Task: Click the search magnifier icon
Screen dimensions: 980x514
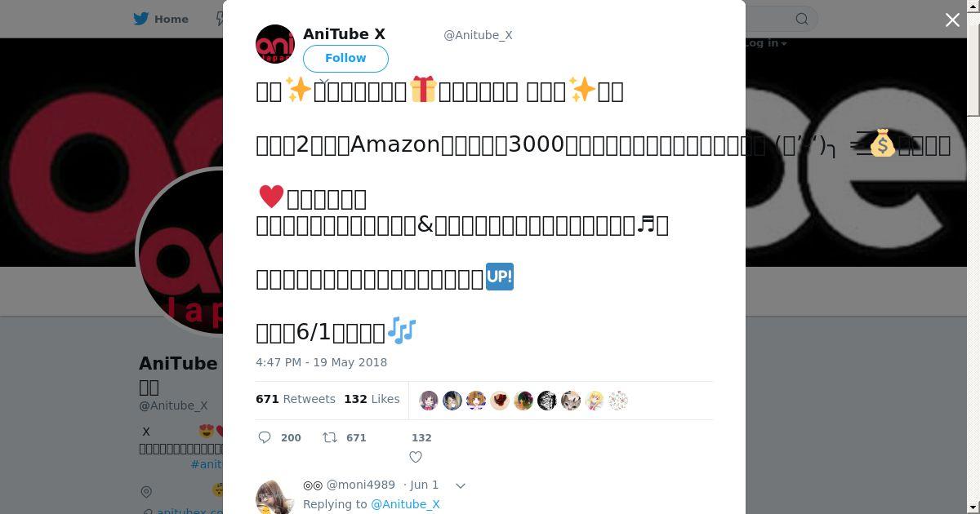Action: click(802, 19)
